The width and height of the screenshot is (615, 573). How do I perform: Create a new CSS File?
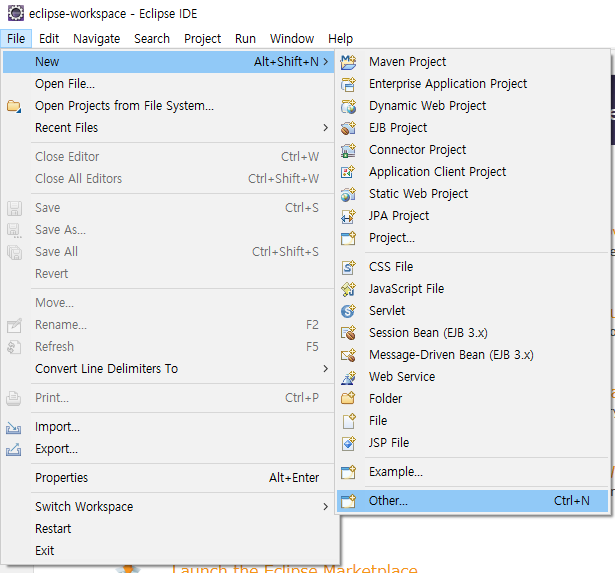(472, 267)
